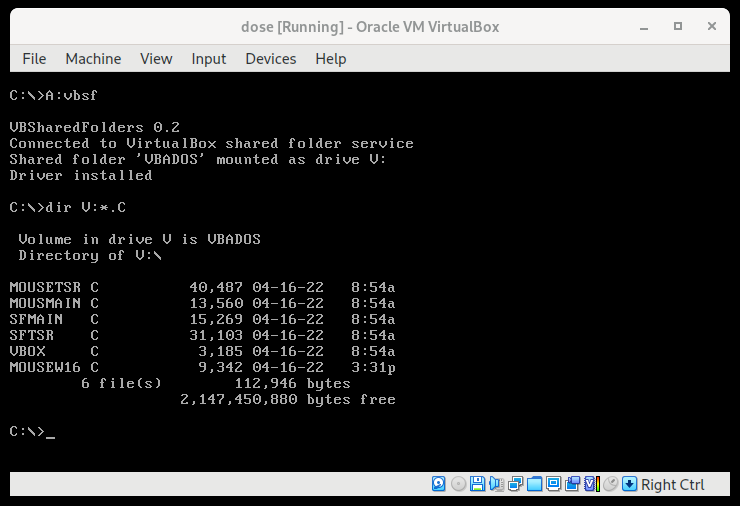
Task: Click the CPU virtualization status indicator
Action: tap(592, 484)
